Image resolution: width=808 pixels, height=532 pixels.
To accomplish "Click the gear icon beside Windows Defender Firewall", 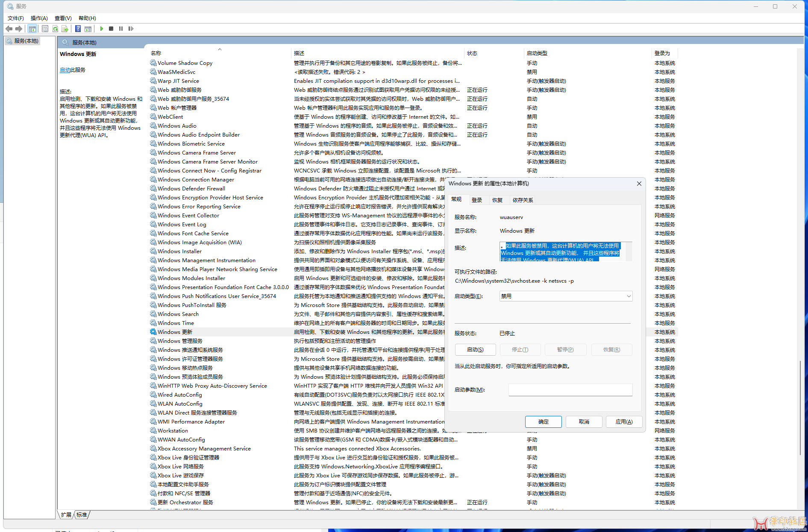I will [x=153, y=188].
